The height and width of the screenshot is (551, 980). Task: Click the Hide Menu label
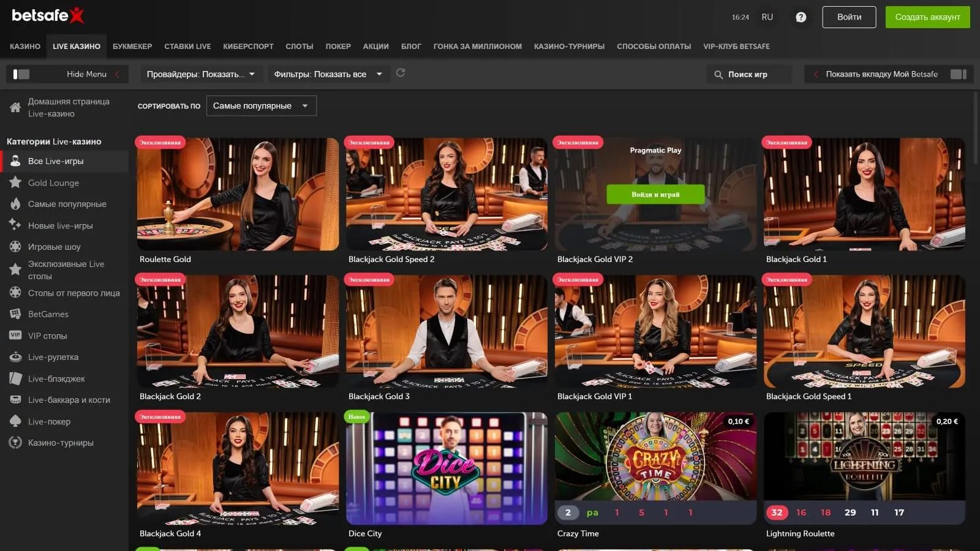(x=86, y=74)
